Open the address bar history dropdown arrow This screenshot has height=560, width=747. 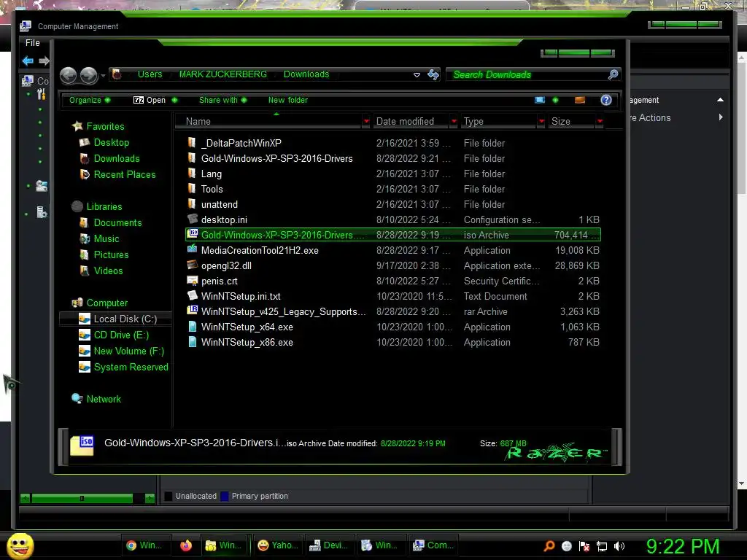[417, 75]
